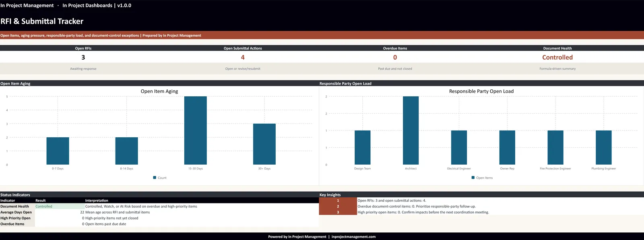Click the Architect bar in load chart
Viewport: 644px width, 240px height.
[x=411, y=130]
